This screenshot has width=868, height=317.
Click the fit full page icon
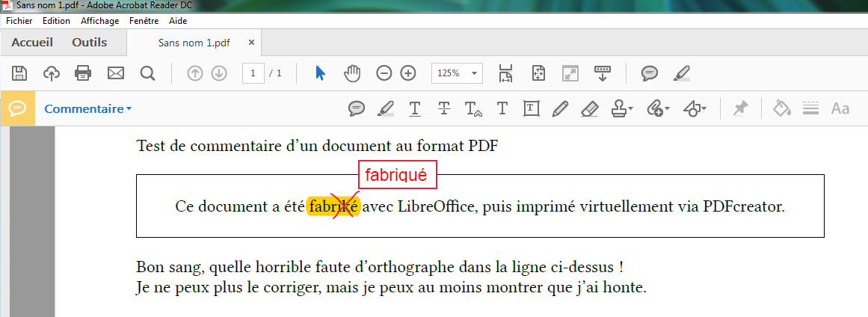(x=538, y=73)
